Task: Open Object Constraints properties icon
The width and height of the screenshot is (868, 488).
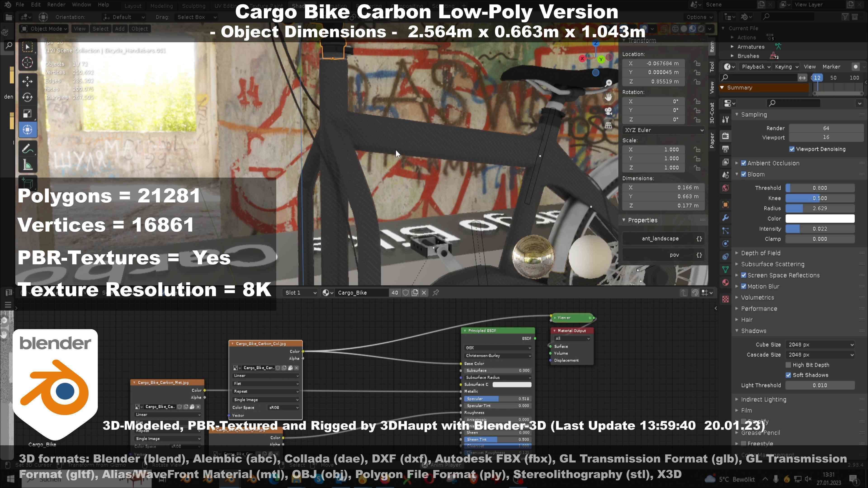Action: (x=725, y=257)
